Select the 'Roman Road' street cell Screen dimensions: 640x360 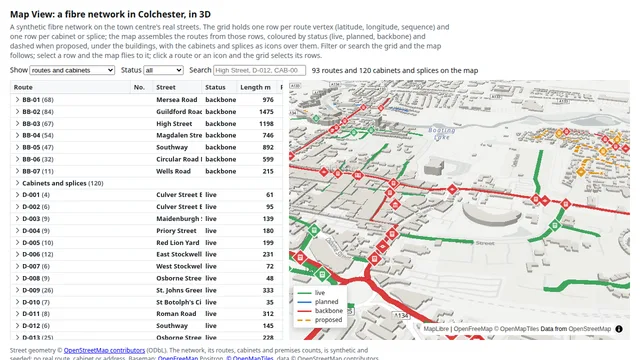(x=176, y=314)
